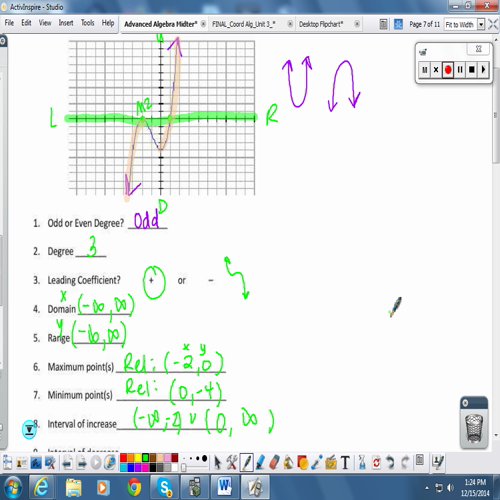Pick the purple color swatch
Viewport: 500px width, 500px height.
[x=138, y=467]
